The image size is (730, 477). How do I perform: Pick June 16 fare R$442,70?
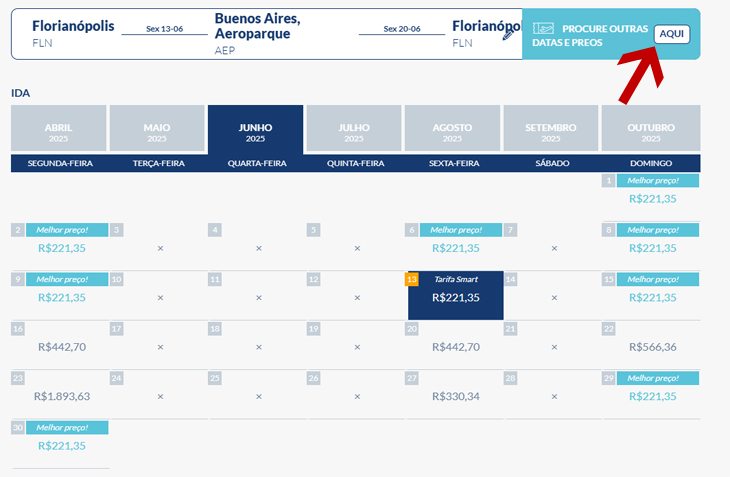[x=62, y=347]
